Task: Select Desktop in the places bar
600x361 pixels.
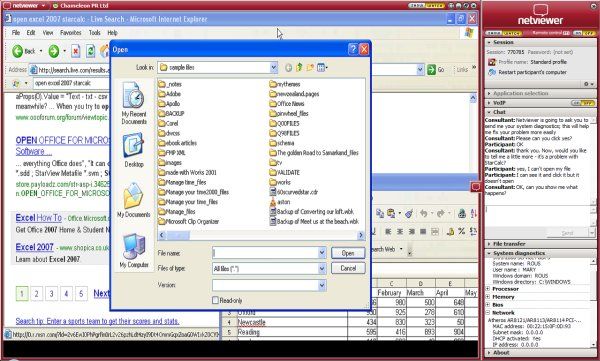Action: 134,150
